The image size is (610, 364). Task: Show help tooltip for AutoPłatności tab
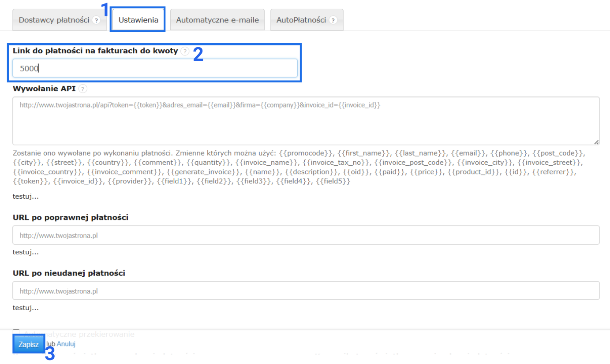pos(333,20)
